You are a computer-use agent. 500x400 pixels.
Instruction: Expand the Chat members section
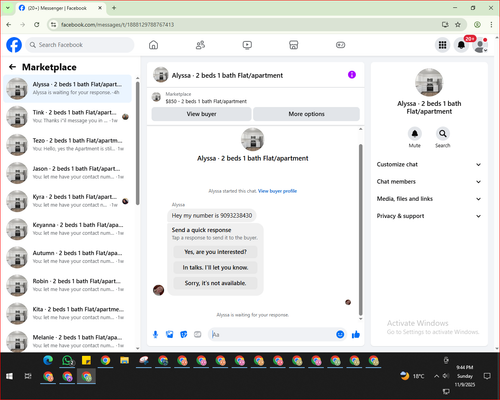tap(429, 182)
